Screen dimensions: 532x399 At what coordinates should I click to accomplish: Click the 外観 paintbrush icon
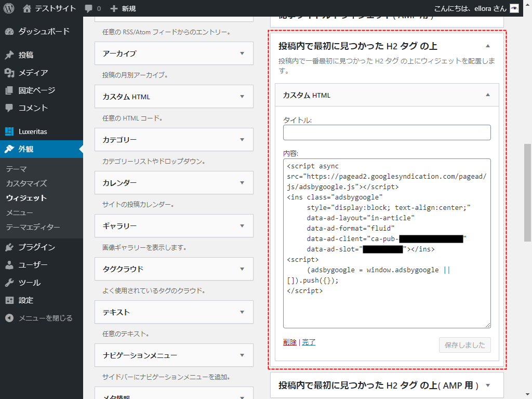coord(9,149)
